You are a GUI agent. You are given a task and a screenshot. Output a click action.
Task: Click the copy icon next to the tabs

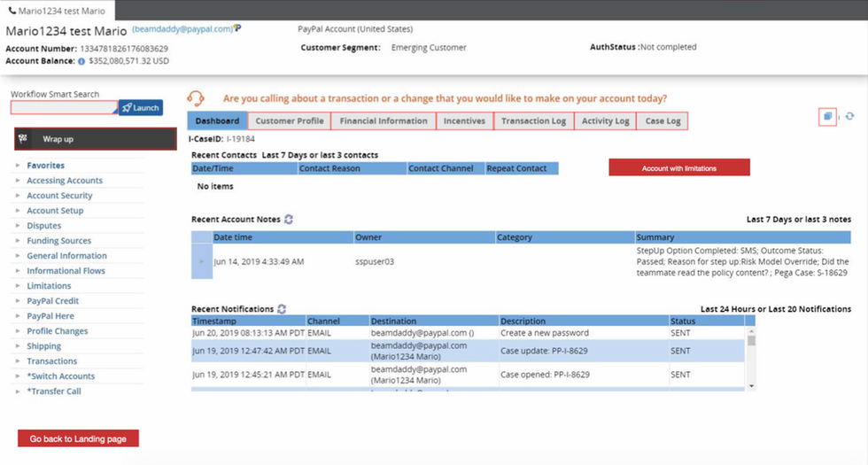[x=827, y=116]
